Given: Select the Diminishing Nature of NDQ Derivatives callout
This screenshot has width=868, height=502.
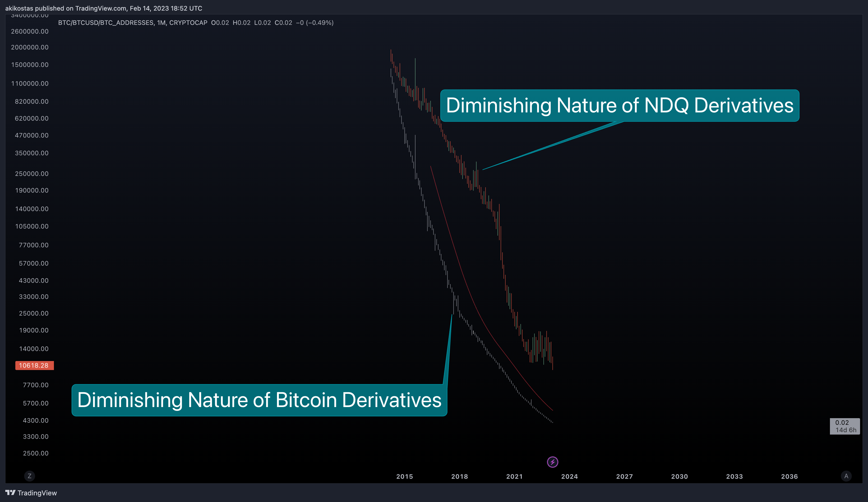Looking at the screenshot, I should [x=620, y=106].
